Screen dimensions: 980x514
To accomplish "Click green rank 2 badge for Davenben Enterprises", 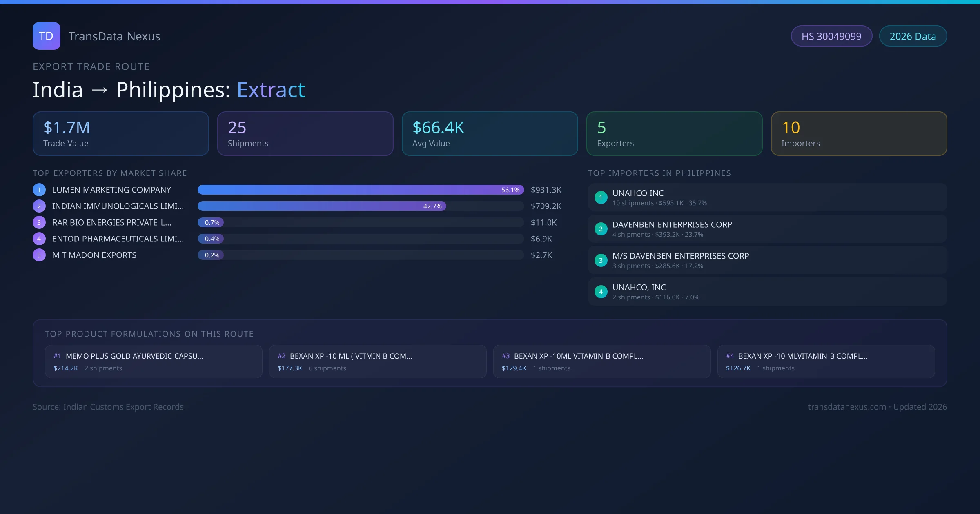I will [601, 229].
